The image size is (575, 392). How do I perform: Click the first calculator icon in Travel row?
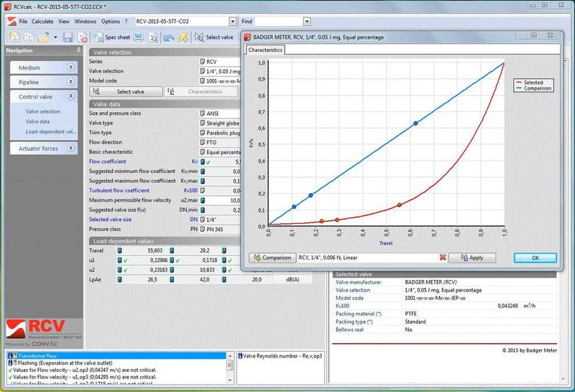(119, 251)
